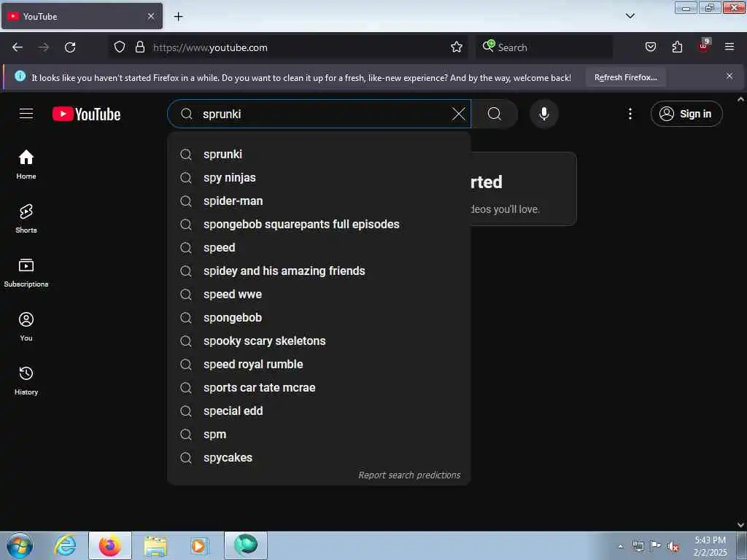Close the YouTube browser tab
This screenshot has height=560, width=747.
(x=151, y=16)
